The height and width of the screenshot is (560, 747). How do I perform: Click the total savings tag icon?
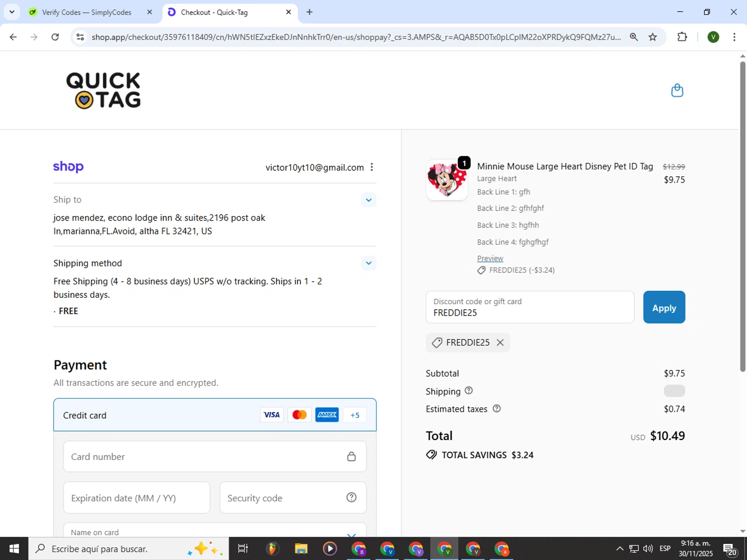click(x=431, y=455)
